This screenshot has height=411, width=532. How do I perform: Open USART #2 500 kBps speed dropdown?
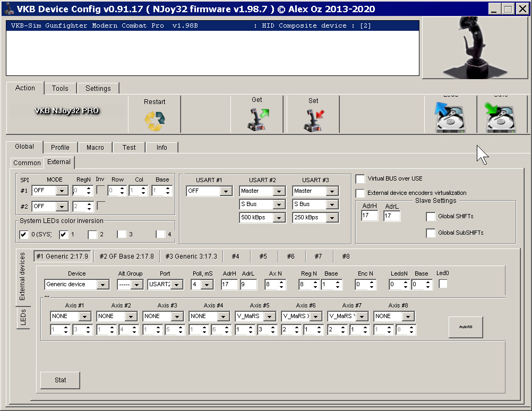click(x=279, y=218)
